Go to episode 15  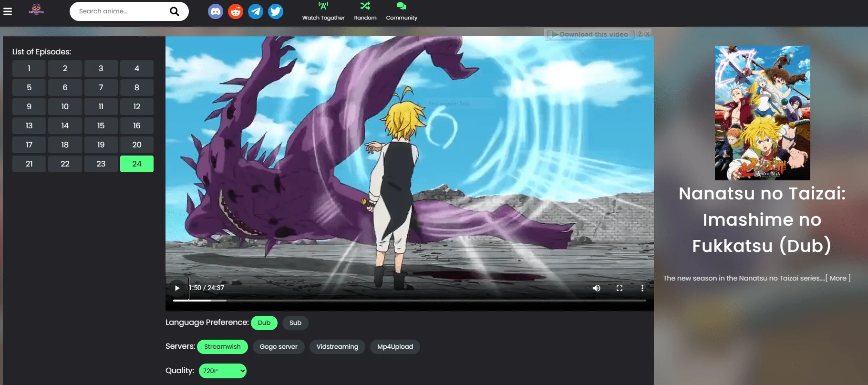pos(101,126)
